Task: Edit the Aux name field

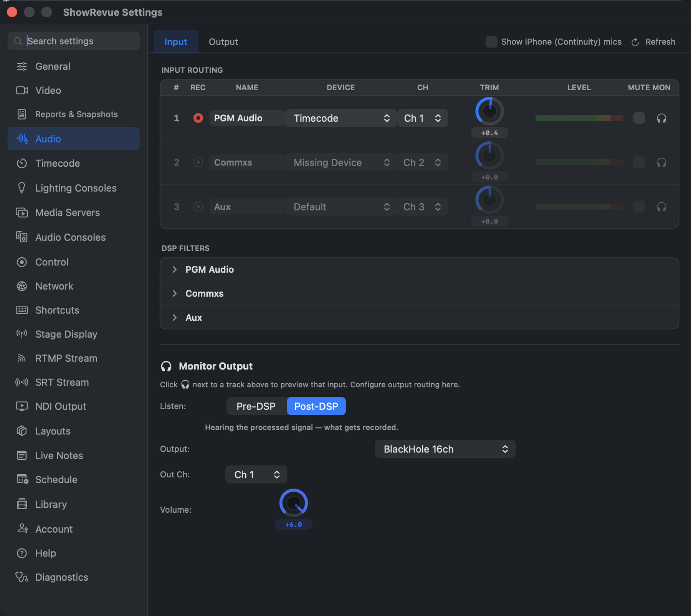Action: (x=247, y=207)
